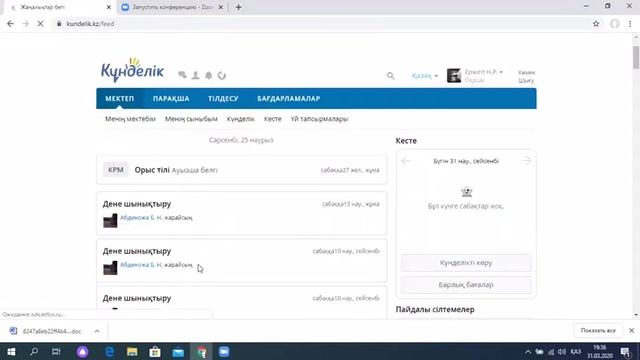Expand the Қазақ language dropdown
The height and width of the screenshot is (360, 640).
(424, 76)
